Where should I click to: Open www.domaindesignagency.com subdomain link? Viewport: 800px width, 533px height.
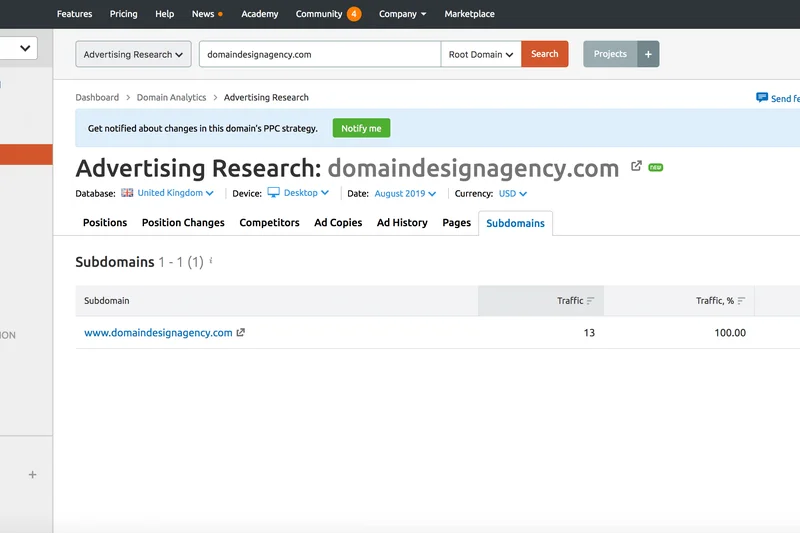point(158,333)
